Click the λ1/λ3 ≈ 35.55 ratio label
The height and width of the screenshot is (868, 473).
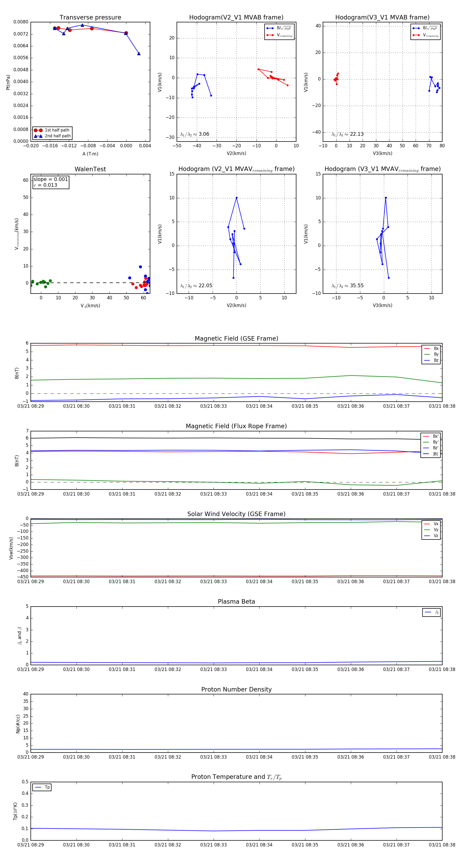347,286
